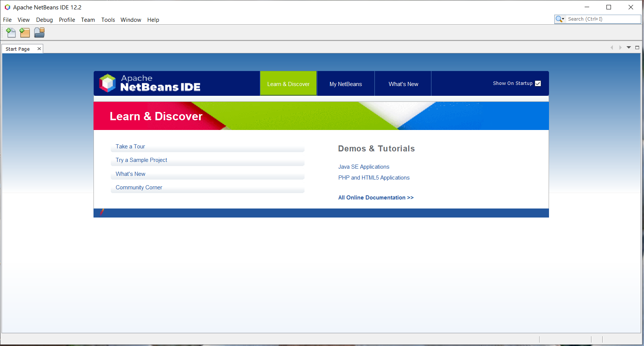Viewport: 644px width, 346px height.
Task: Maximize the editor window with the square icon
Action: [637, 48]
